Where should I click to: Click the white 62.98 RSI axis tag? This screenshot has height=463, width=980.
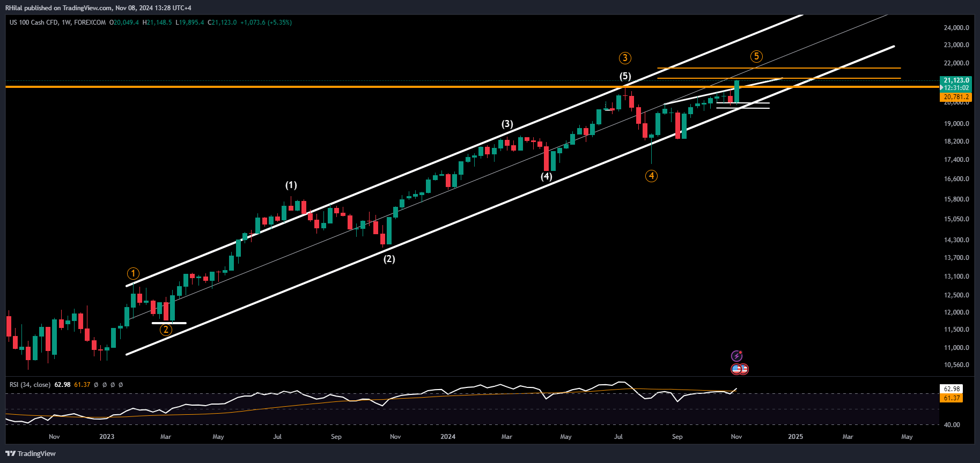point(952,389)
